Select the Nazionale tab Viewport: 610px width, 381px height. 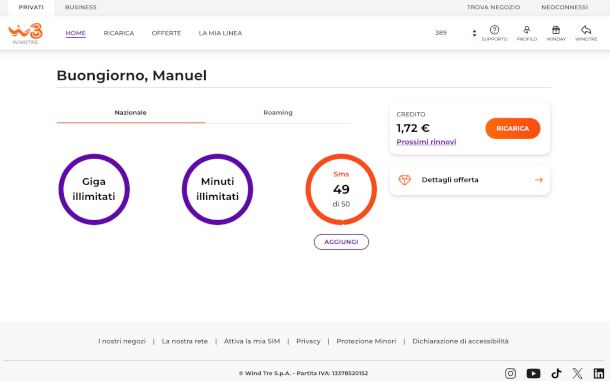click(x=130, y=113)
